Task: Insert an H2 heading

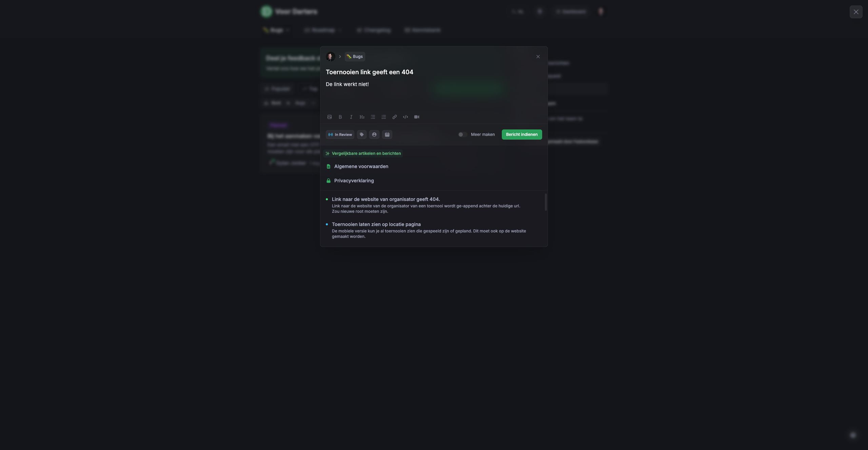Action: click(x=362, y=117)
